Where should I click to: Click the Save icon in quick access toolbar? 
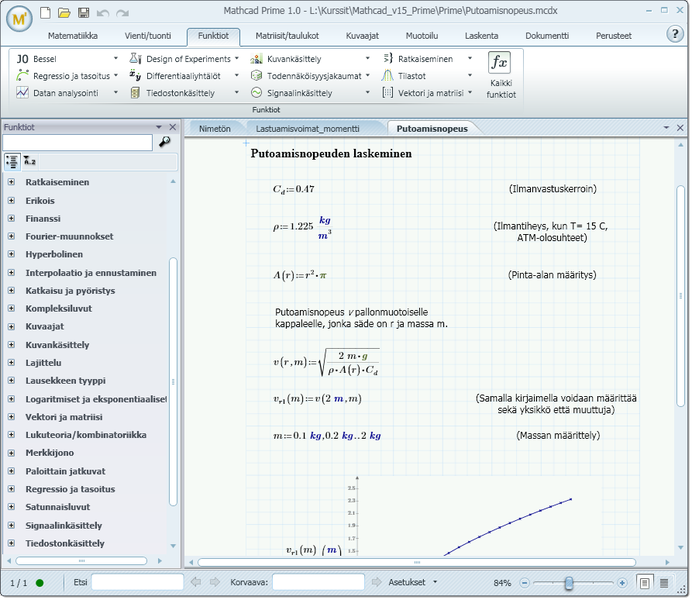(x=83, y=13)
